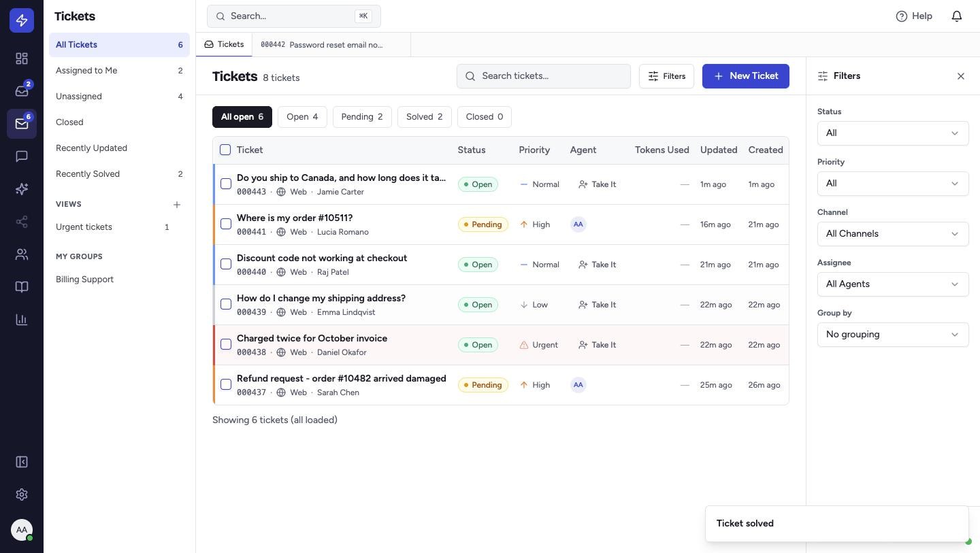Open the notifications bell icon
Screen dimensions: 980x553
click(x=957, y=16)
